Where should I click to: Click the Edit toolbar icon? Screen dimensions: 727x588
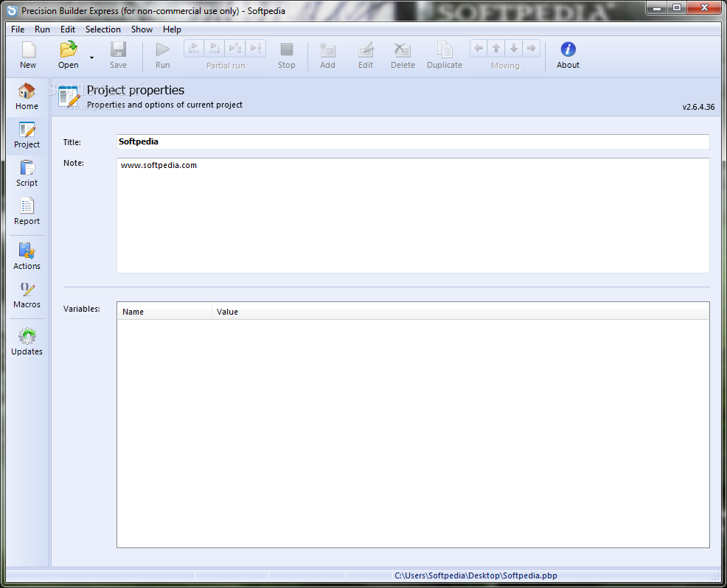366,55
